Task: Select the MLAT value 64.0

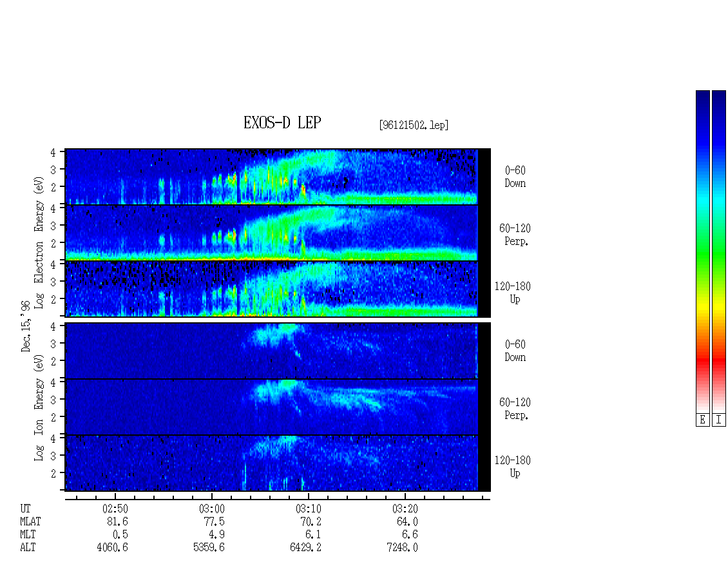Action: click(407, 521)
